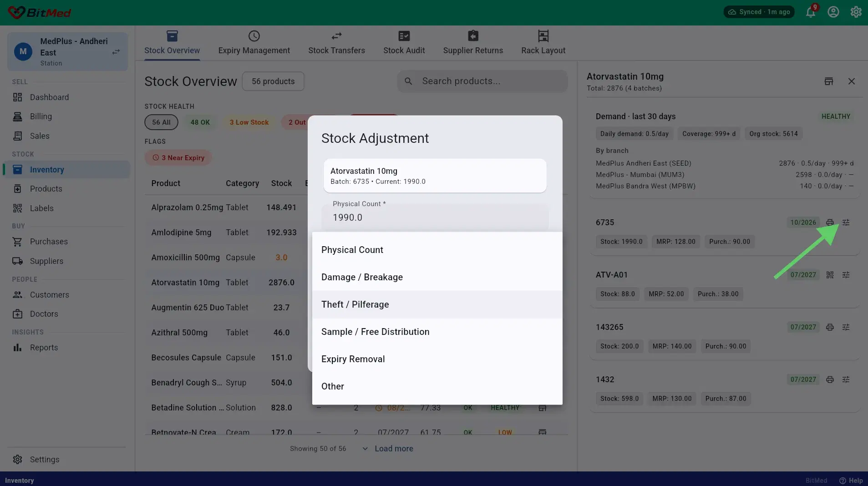Viewport: 868px width, 486px height.
Task: Choose Physical Count from the reason list
Action: coord(437,250)
